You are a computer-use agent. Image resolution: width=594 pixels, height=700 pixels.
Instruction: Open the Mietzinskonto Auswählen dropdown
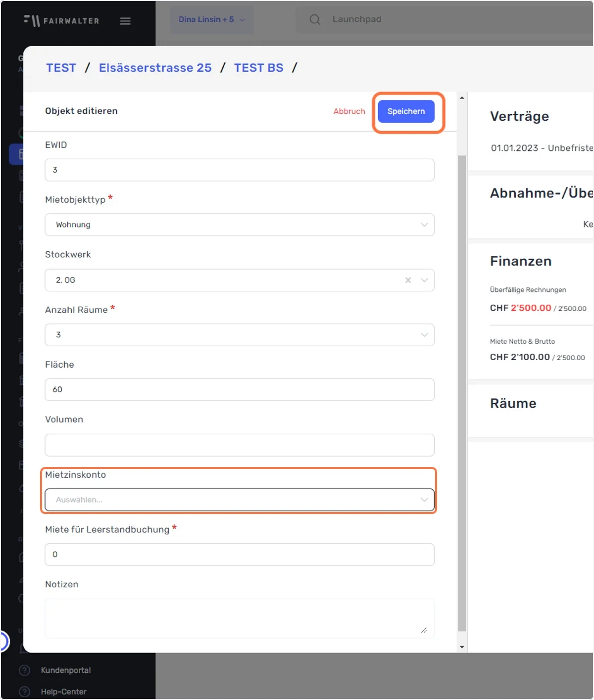coord(240,500)
